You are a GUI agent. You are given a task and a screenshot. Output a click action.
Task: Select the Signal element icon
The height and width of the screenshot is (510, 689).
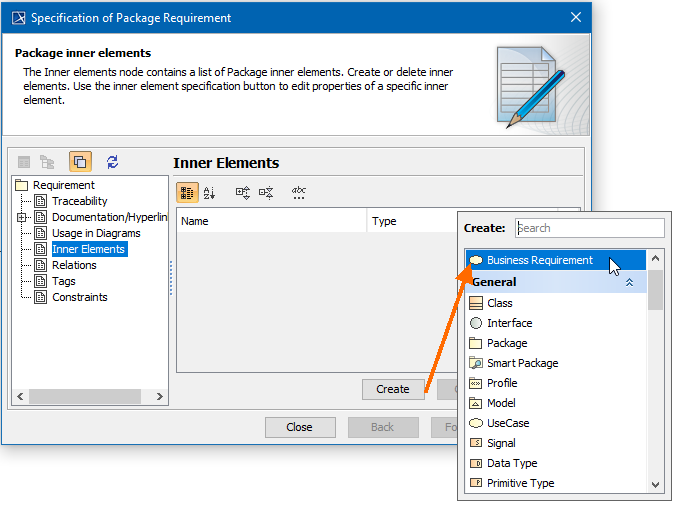coord(476,443)
